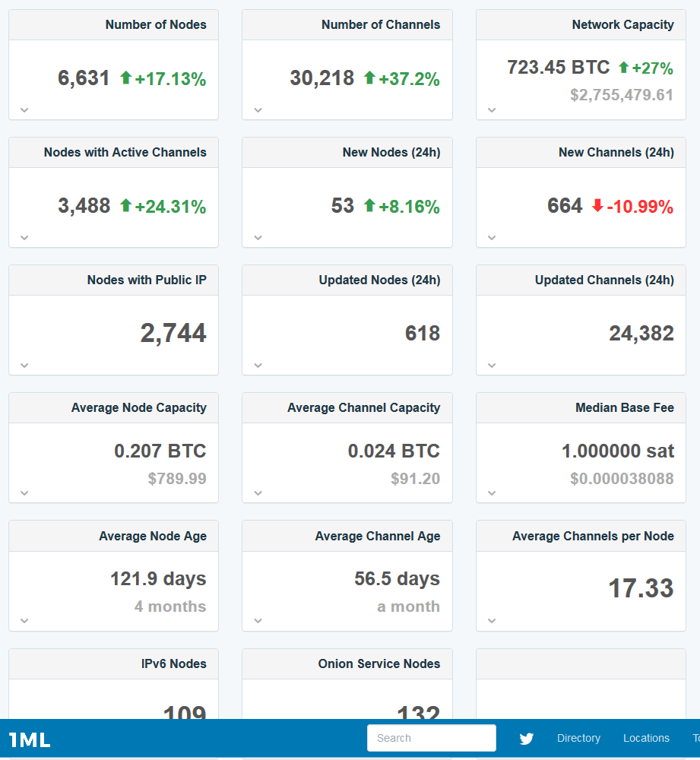Expand the Number of Channels card
This screenshot has height=760, width=700.
[x=257, y=109]
